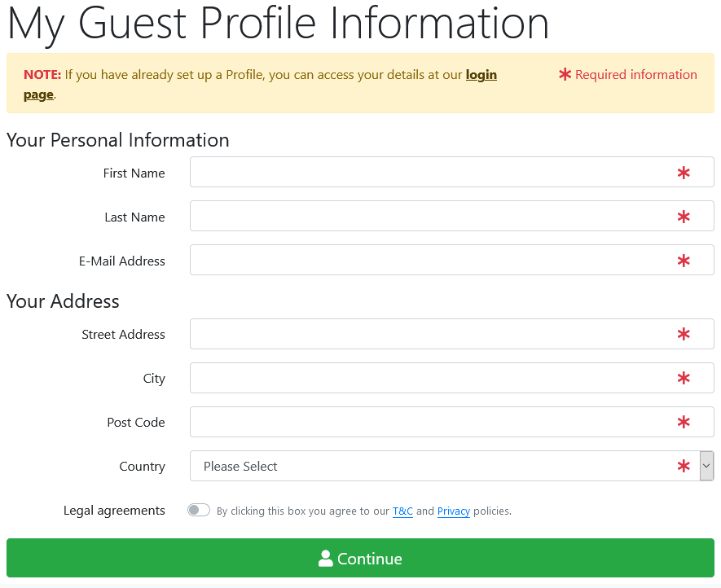This screenshot has height=588, width=721.
Task: Open the T&C link
Action: coord(402,511)
